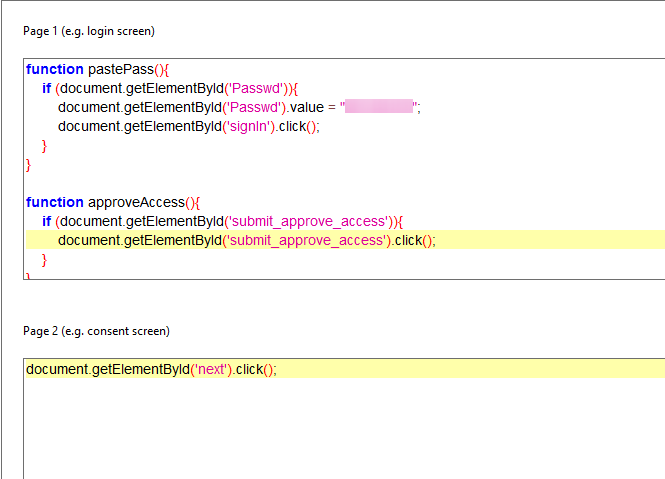Click 'function' keyword before pastePass
665x479 pixels.
tap(54, 69)
